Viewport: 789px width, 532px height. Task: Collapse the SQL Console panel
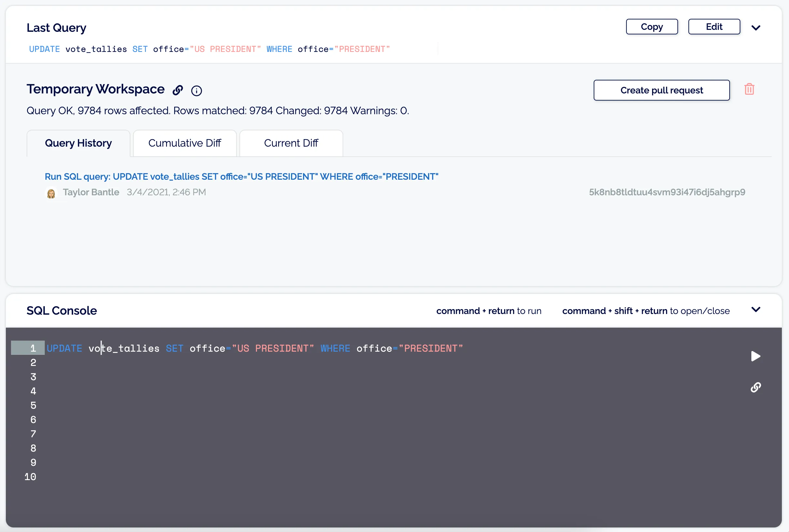click(x=756, y=309)
